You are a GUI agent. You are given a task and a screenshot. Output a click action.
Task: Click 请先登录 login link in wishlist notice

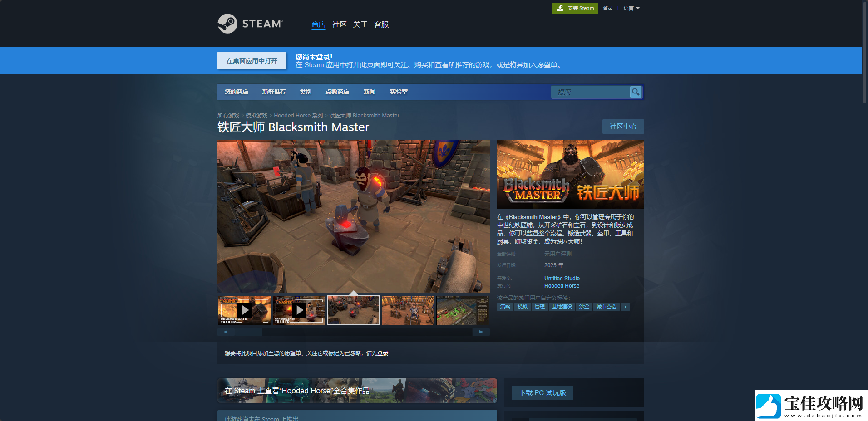click(377, 353)
